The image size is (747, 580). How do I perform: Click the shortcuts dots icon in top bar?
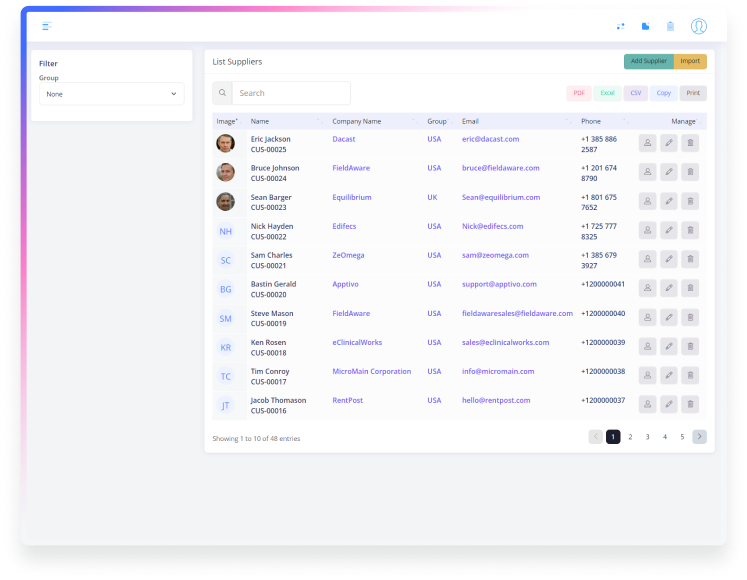coord(620,26)
